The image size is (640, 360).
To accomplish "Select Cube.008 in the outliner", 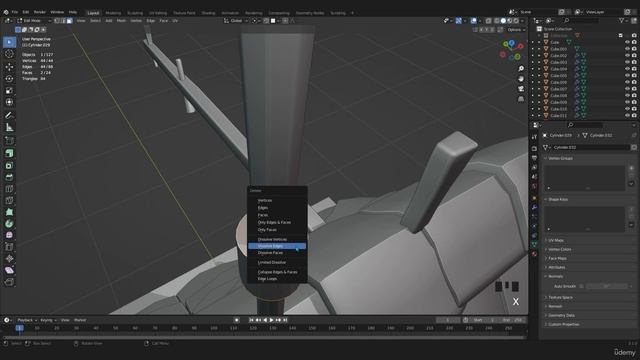I will click(x=558, y=96).
